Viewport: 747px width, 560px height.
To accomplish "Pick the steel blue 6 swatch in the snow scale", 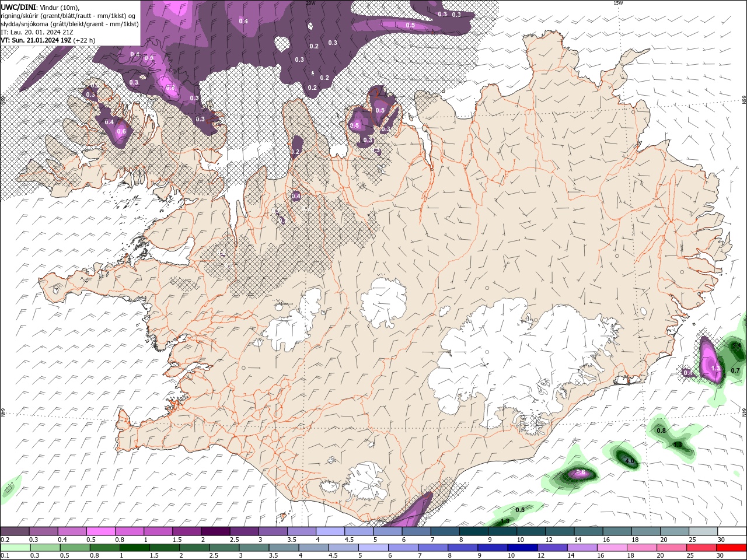I will (x=416, y=531).
